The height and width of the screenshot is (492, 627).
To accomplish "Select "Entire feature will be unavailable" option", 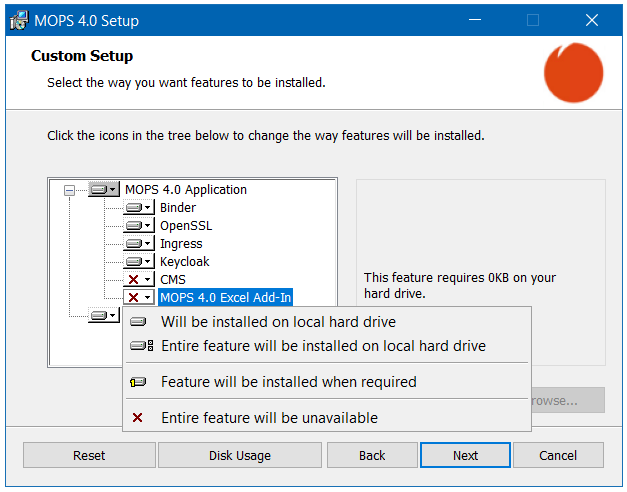I will (x=269, y=418).
